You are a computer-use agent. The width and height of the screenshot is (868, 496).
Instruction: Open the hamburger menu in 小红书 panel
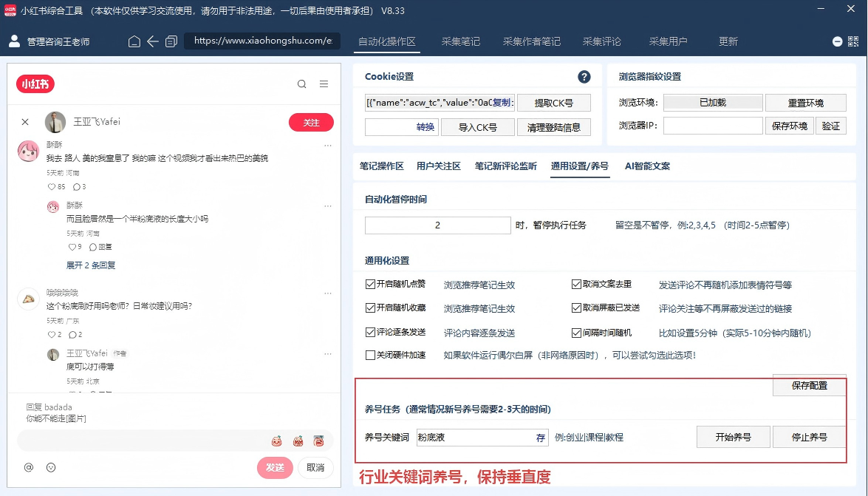pyautogui.click(x=324, y=84)
